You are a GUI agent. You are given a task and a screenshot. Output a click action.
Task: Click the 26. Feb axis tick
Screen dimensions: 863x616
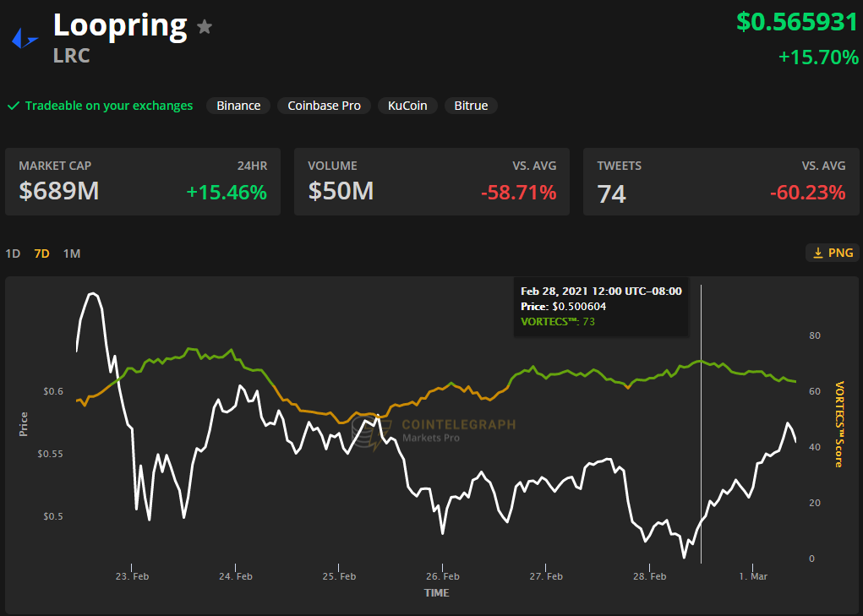[x=443, y=576]
